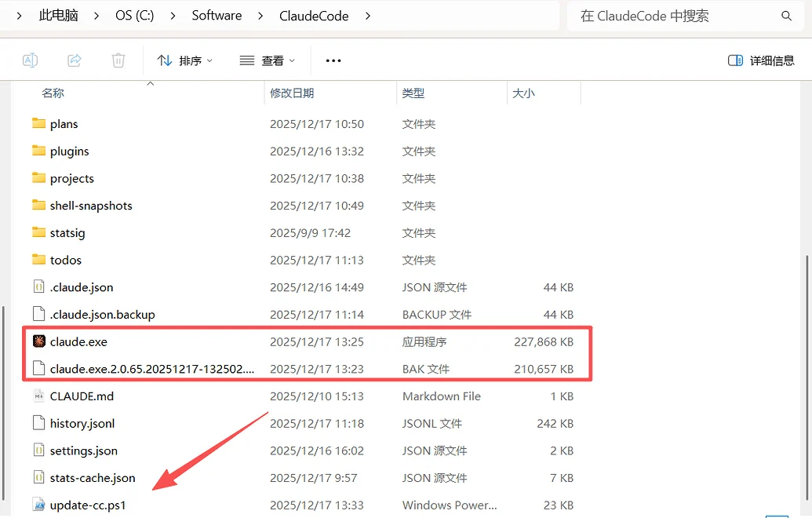
Task: Click the type text JSONL 文件
Action: [432, 424]
